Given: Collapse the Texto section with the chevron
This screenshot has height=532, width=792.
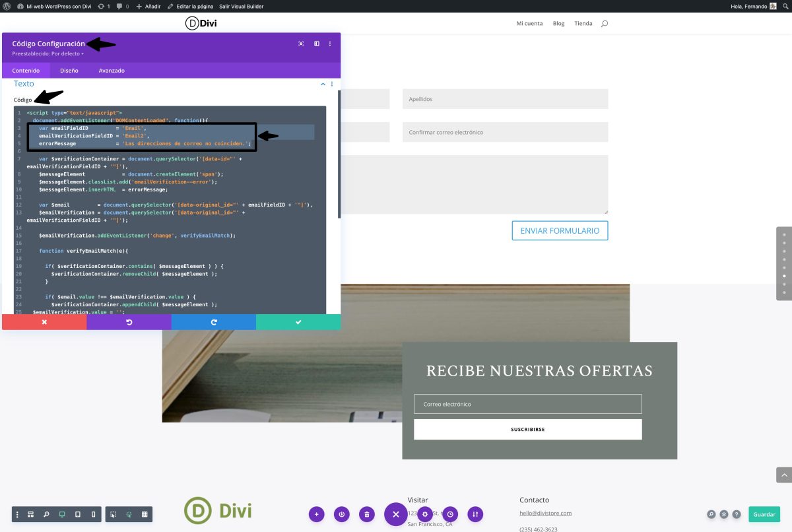Looking at the screenshot, I should [x=323, y=84].
